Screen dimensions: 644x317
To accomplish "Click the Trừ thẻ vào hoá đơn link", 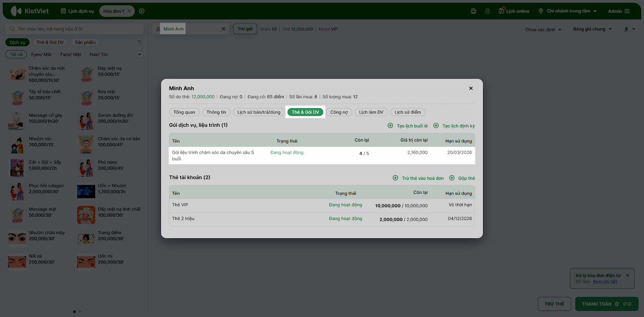I will [x=423, y=178].
